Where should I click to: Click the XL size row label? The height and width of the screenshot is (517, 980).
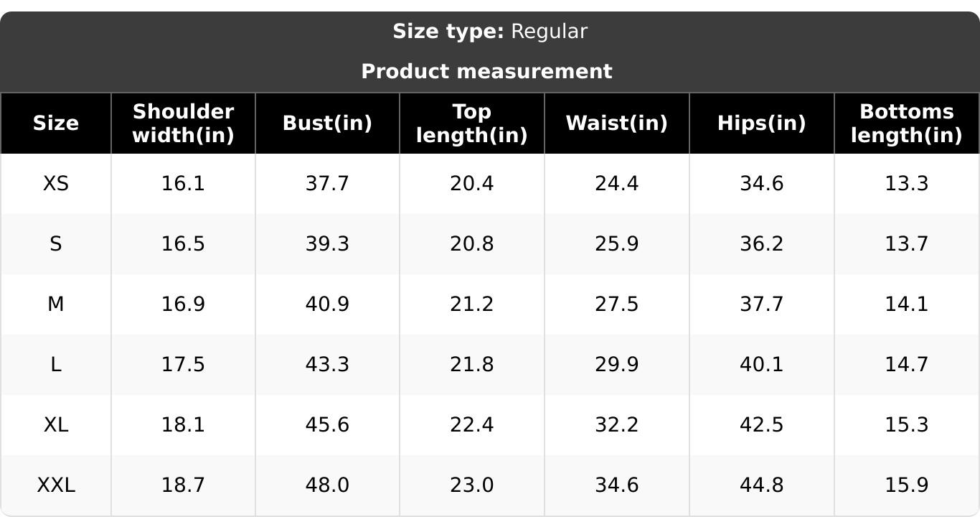point(56,425)
